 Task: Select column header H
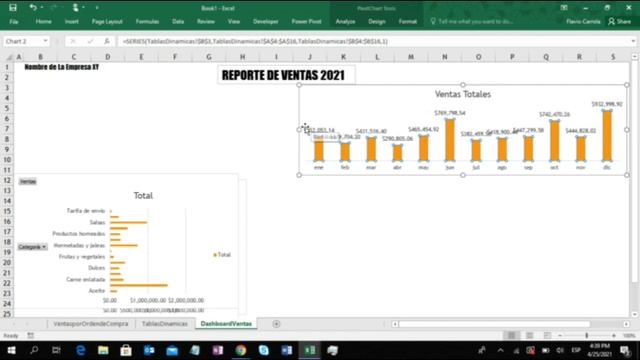tap(242, 57)
